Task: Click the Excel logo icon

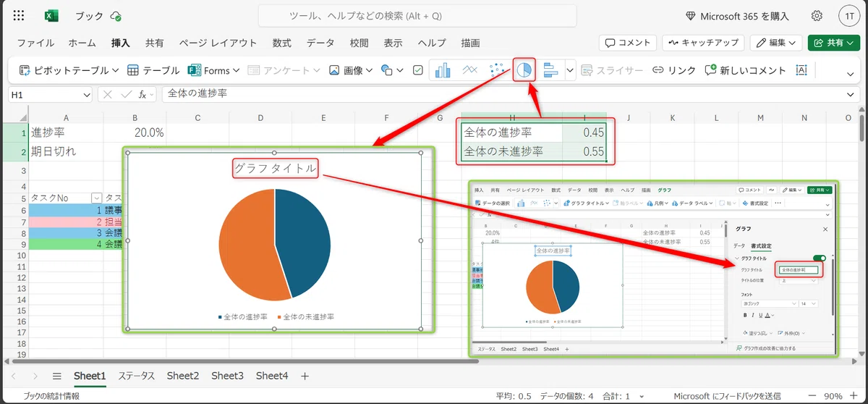Action: 51,16
